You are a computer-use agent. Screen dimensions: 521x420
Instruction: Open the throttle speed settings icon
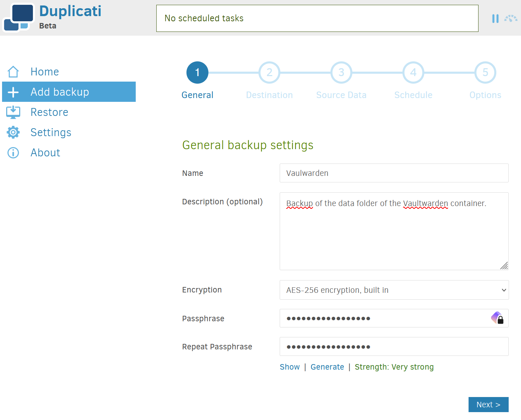pos(511,19)
